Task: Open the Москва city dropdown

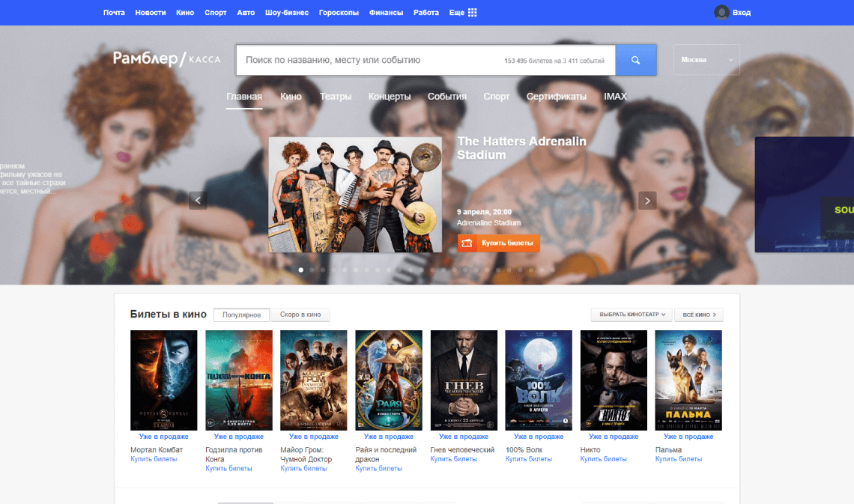Action: pyautogui.click(x=706, y=60)
